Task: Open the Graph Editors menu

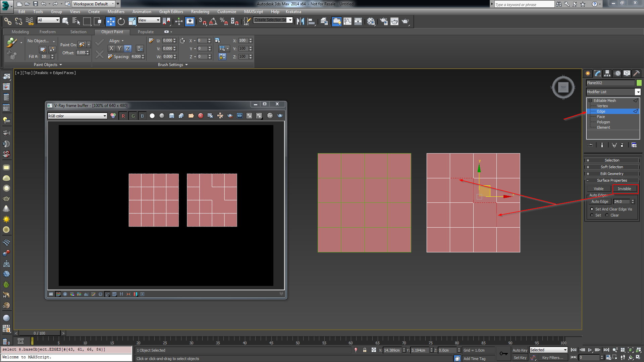Action: coord(172,11)
